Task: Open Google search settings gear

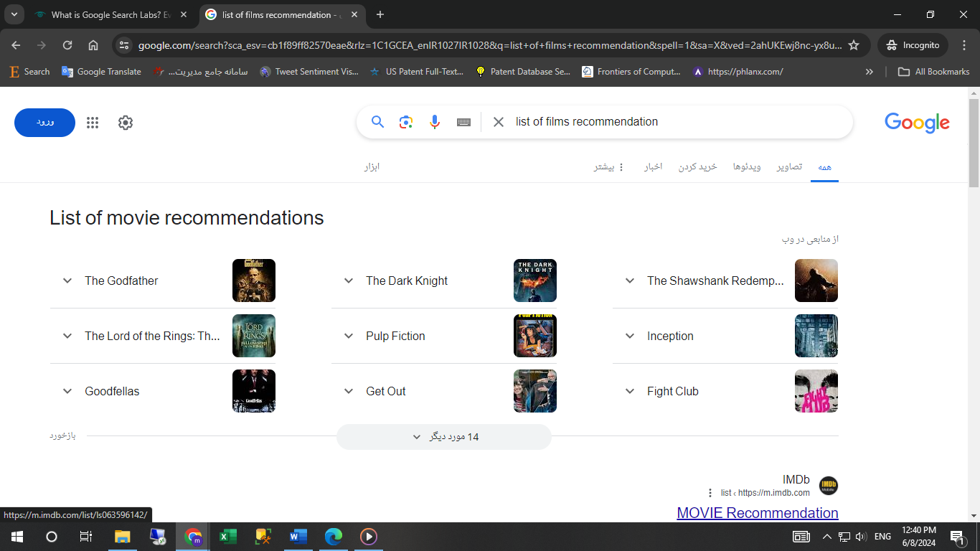Action: click(126, 123)
